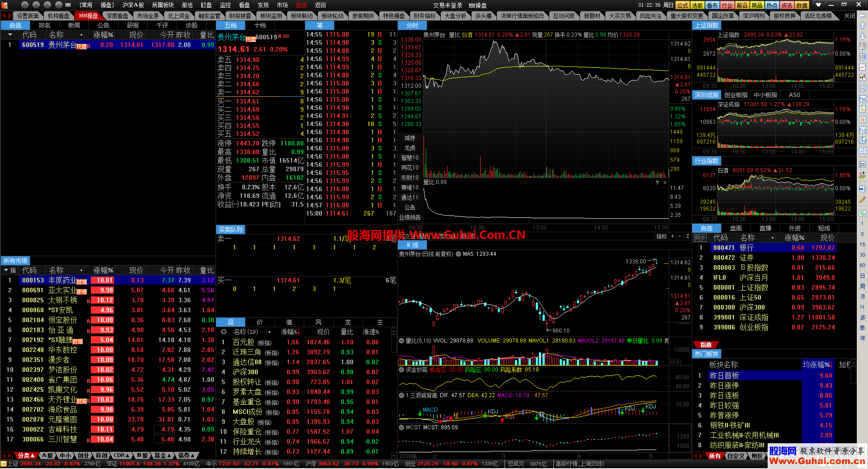The width and height of the screenshot is (868, 469).
Task: Open the watchlist header dropdown arrow
Action: [10, 35]
